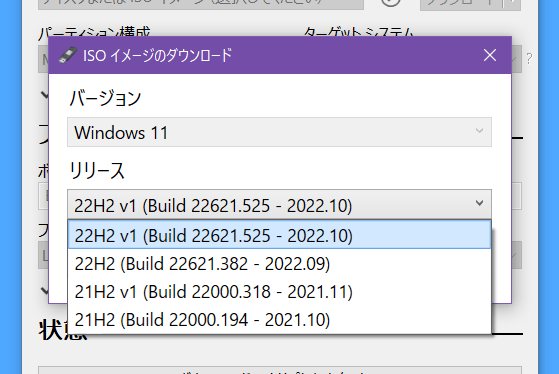This screenshot has height=374, width=559.
Task: Expand the advanced format options chevron
Action: (45, 291)
